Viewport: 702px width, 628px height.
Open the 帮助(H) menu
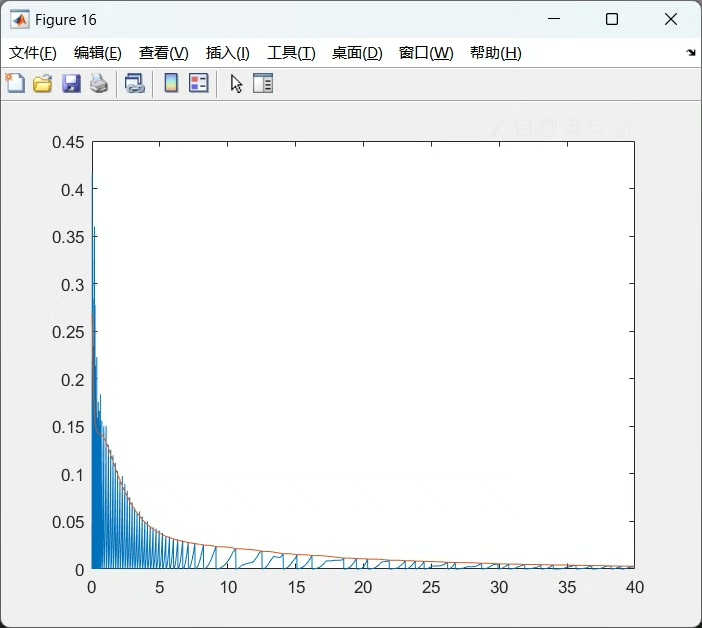pyautogui.click(x=496, y=53)
